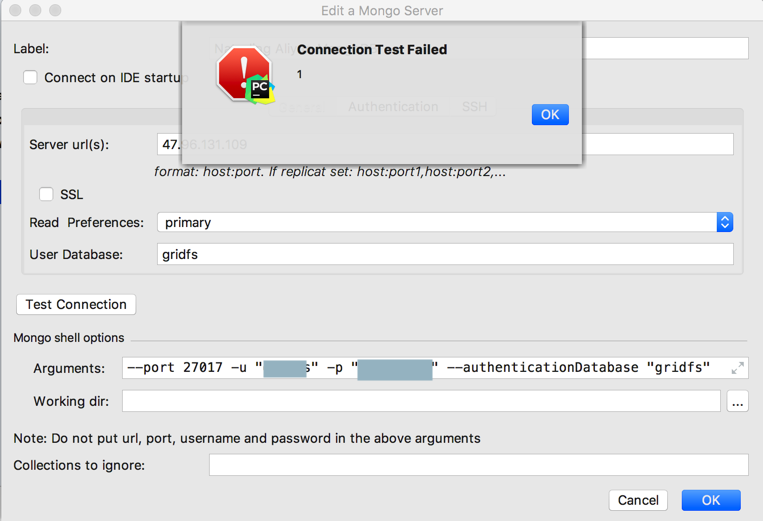Close the Edit a Mongo Server window
763x521 pixels.
coord(14,11)
